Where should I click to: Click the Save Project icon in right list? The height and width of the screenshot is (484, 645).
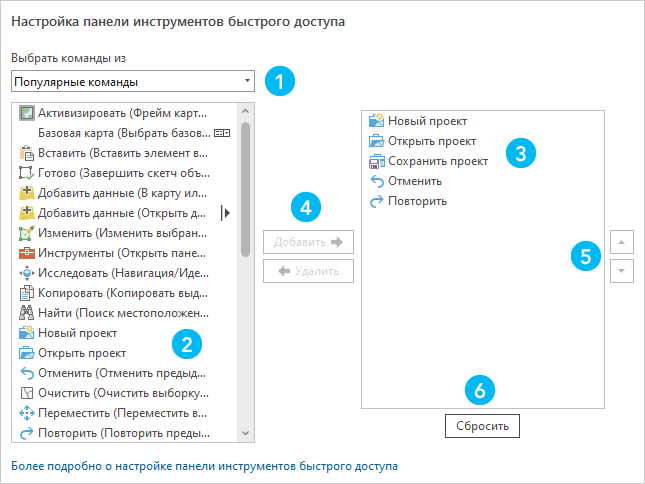pyautogui.click(x=376, y=161)
